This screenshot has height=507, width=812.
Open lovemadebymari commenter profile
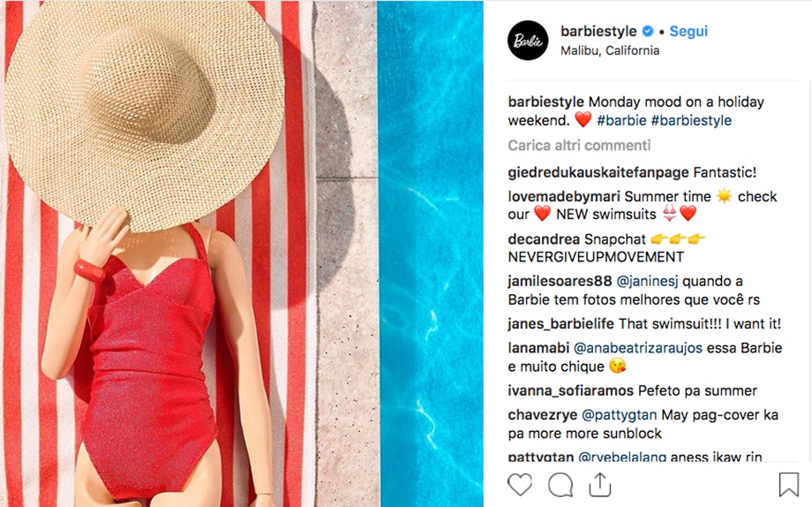pyautogui.click(x=564, y=196)
